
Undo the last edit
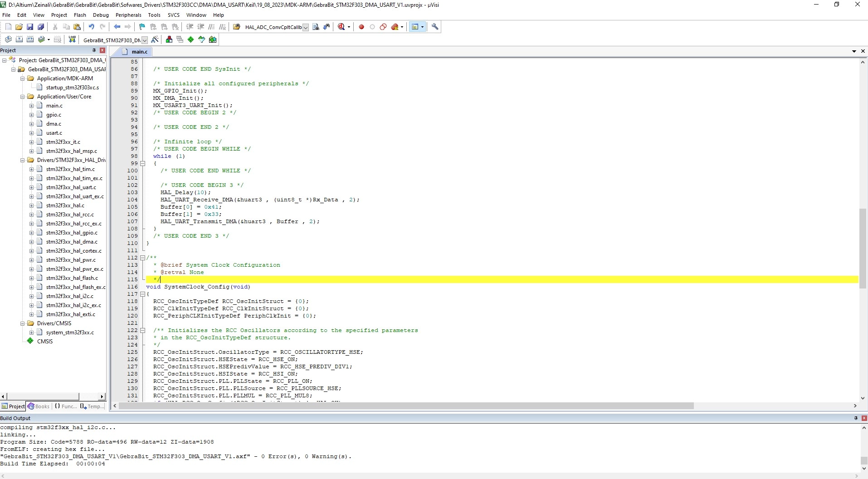pos(92,27)
